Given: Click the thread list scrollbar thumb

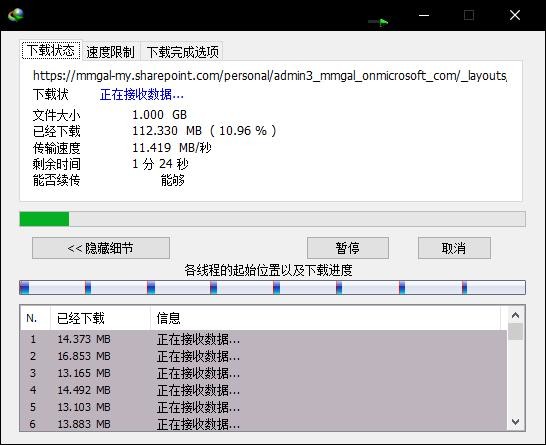Looking at the screenshot, I should tap(515, 331).
